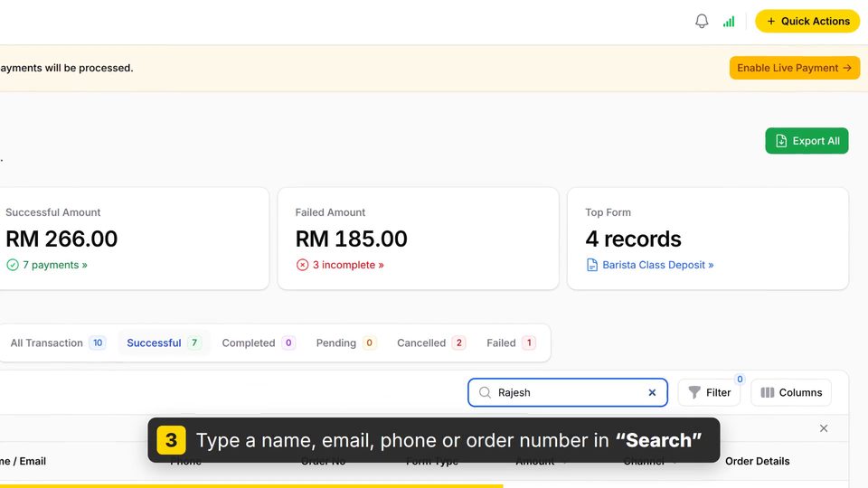Click Enable Live Payment button

coord(795,68)
